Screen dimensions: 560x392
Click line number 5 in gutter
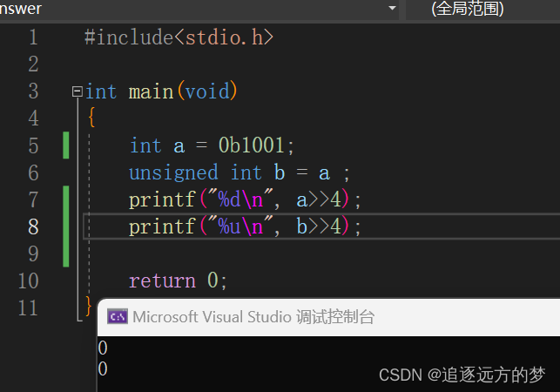point(33,145)
